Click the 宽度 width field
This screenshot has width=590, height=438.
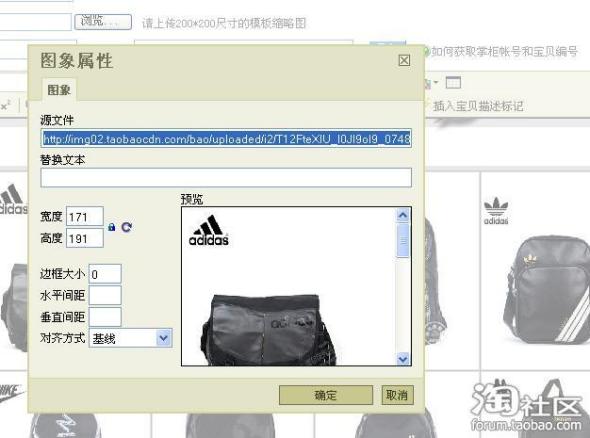pos(85,216)
